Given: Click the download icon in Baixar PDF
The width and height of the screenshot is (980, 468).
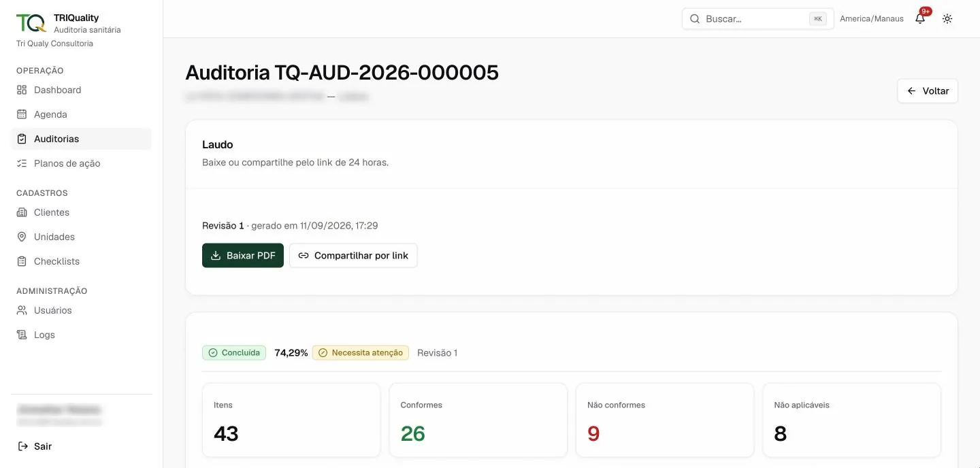Looking at the screenshot, I should 216,256.
